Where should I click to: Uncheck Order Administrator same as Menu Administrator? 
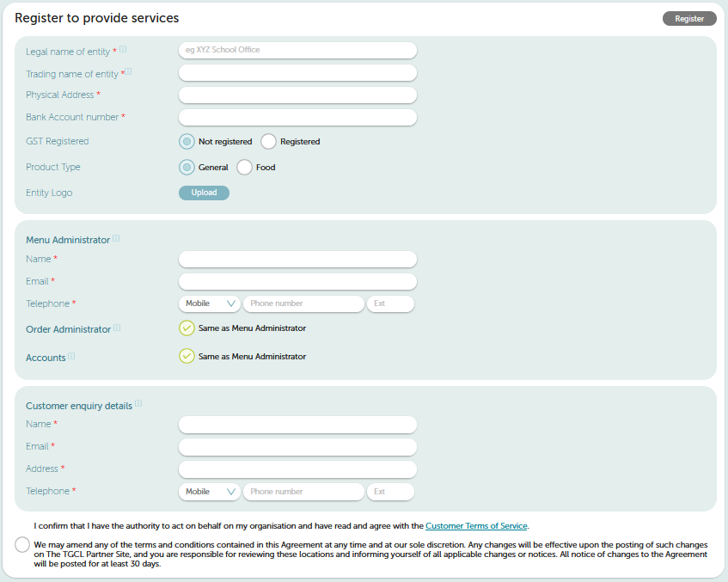(x=187, y=328)
